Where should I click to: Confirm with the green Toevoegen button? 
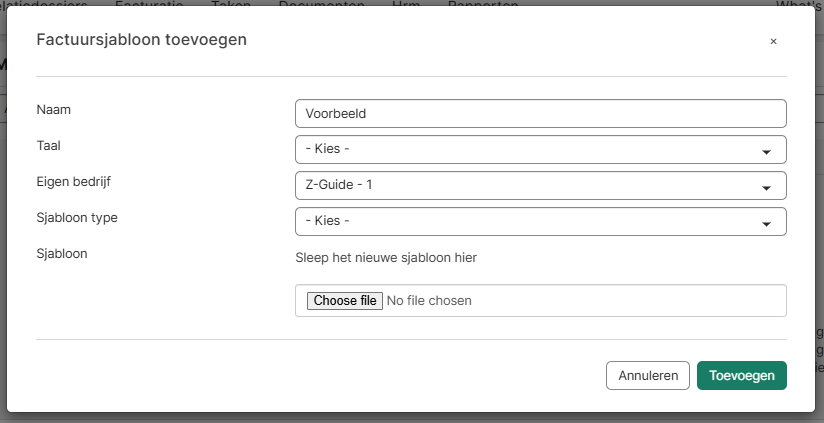pos(741,376)
